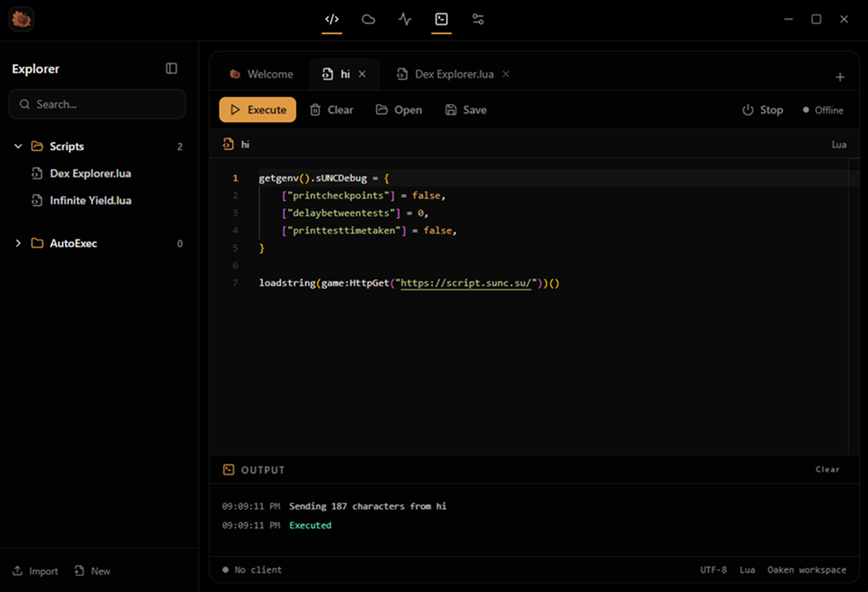
Task: Add a new editor tab
Action: [x=839, y=77]
